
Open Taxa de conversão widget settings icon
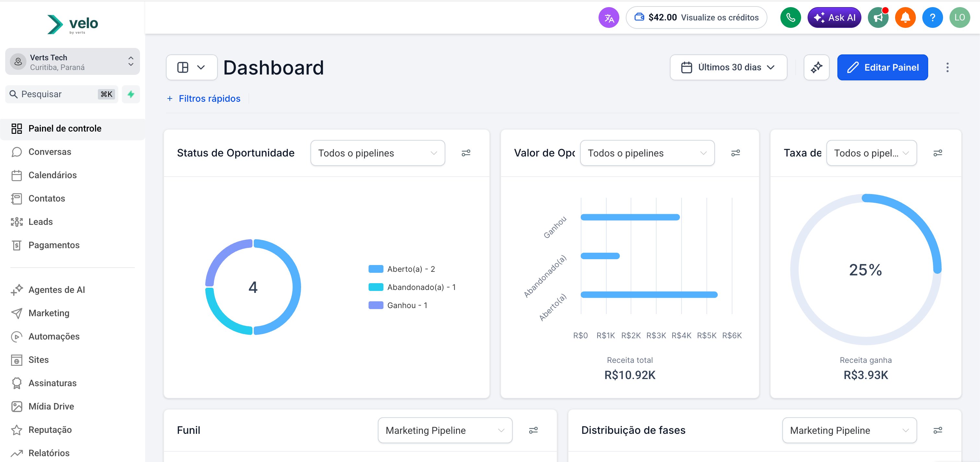point(938,153)
